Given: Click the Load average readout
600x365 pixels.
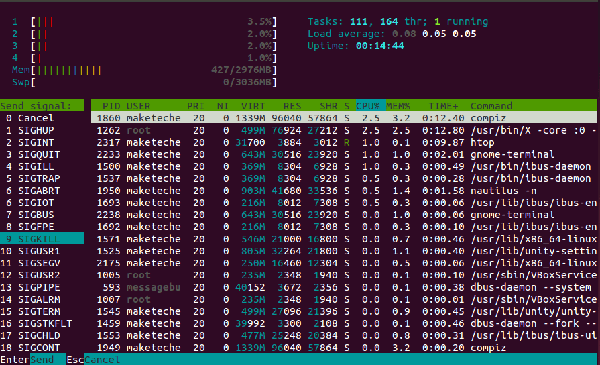Looking at the screenshot, I should 392,34.
